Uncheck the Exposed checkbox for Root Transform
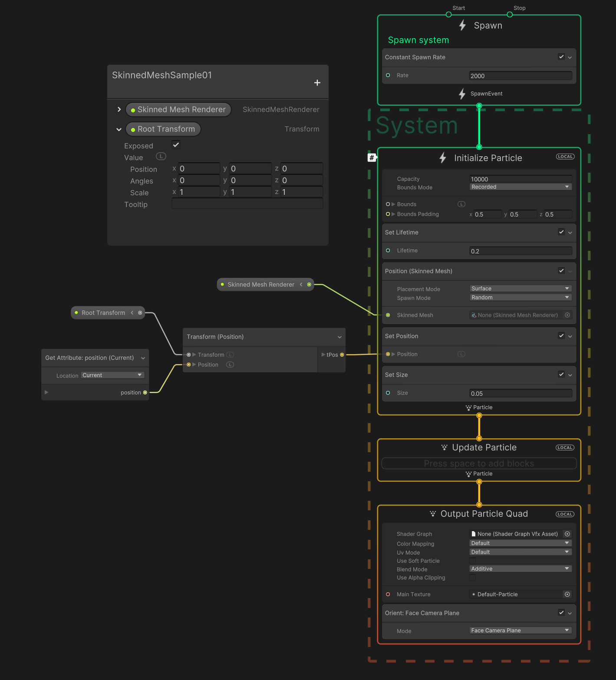This screenshot has height=680, width=616. pos(176,145)
